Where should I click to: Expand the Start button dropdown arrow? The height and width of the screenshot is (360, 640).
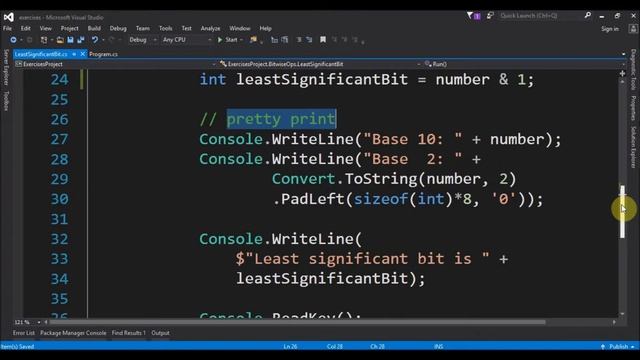click(x=242, y=40)
